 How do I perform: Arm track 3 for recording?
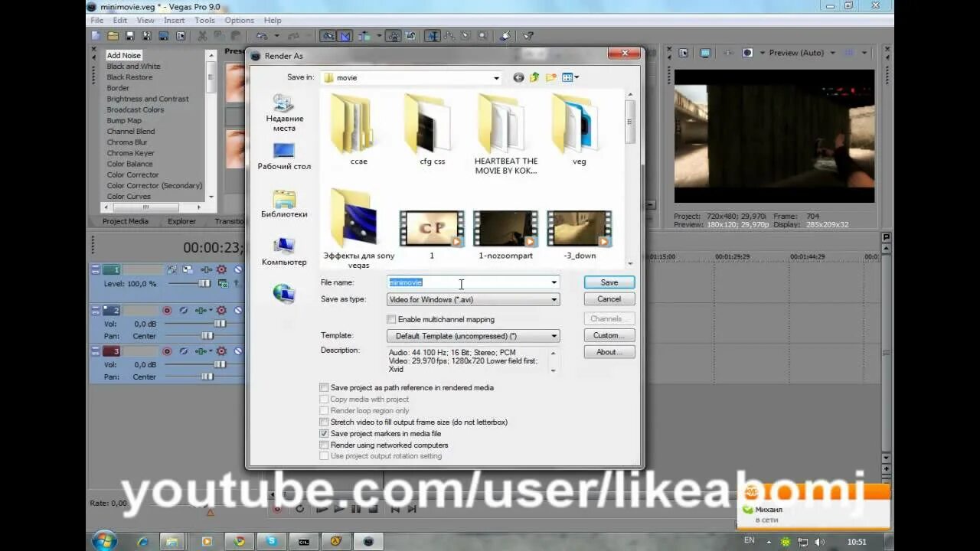(x=167, y=351)
